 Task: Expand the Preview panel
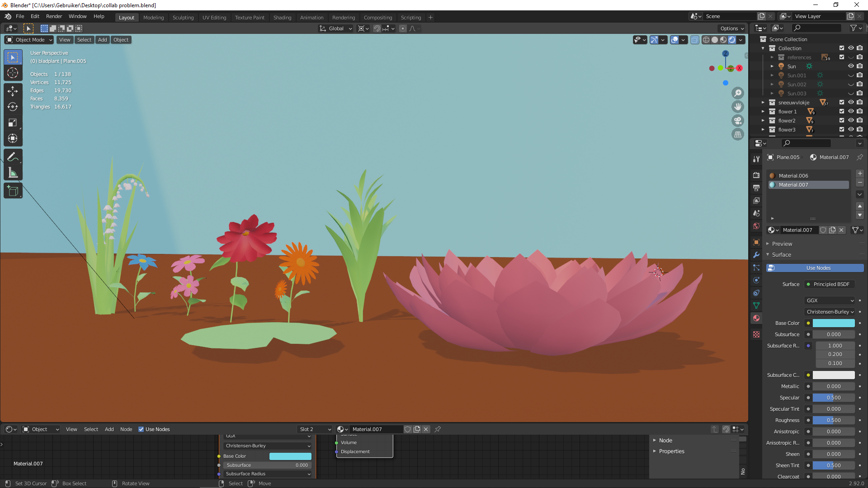coord(782,244)
